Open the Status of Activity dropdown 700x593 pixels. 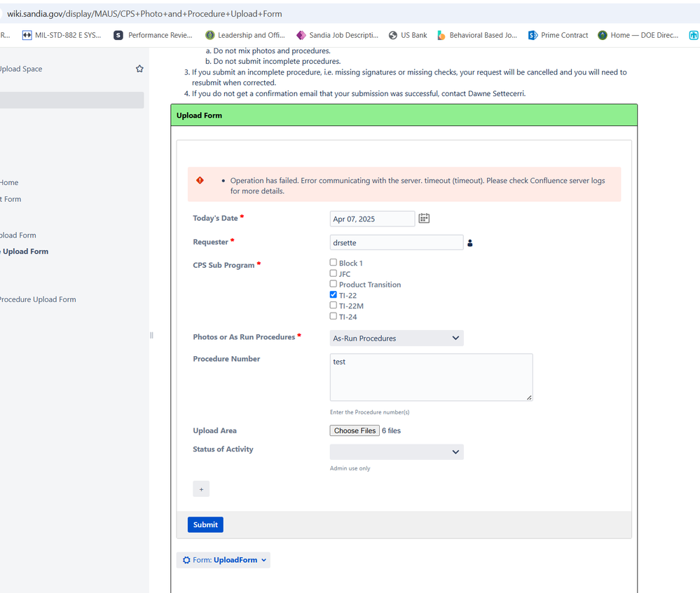[x=397, y=452]
